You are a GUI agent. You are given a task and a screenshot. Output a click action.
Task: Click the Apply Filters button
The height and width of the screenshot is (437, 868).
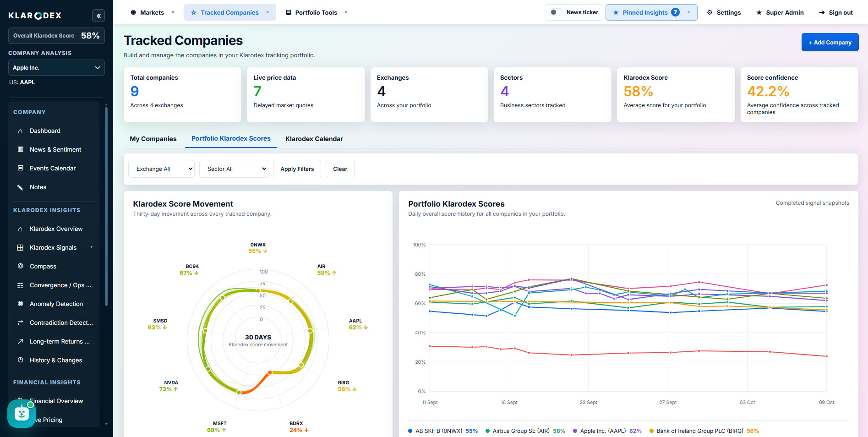297,169
